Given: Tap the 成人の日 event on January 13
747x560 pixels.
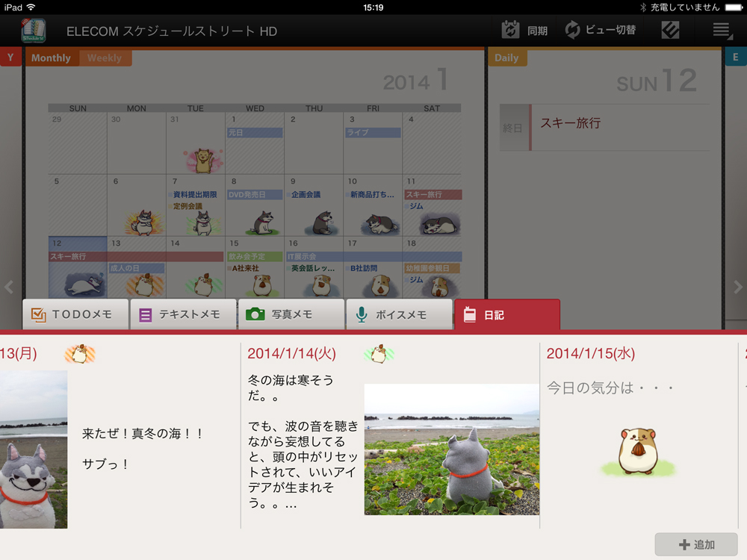Looking at the screenshot, I should (x=136, y=268).
